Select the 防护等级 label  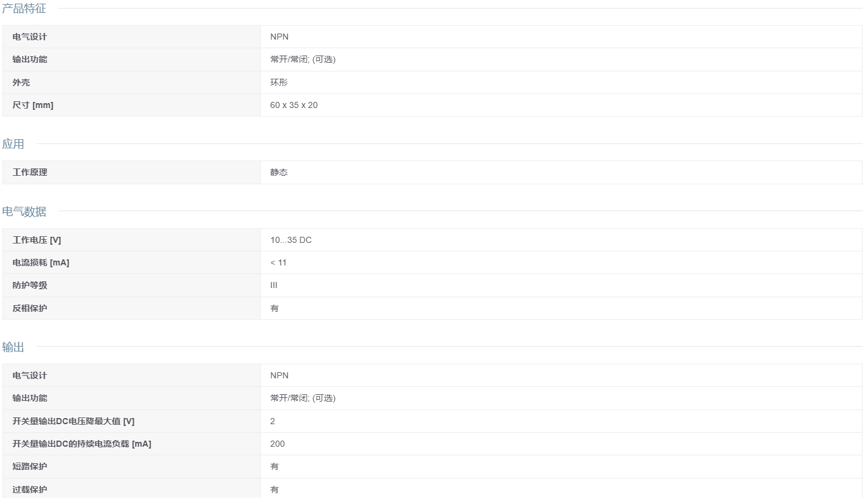click(x=29, y=285)
